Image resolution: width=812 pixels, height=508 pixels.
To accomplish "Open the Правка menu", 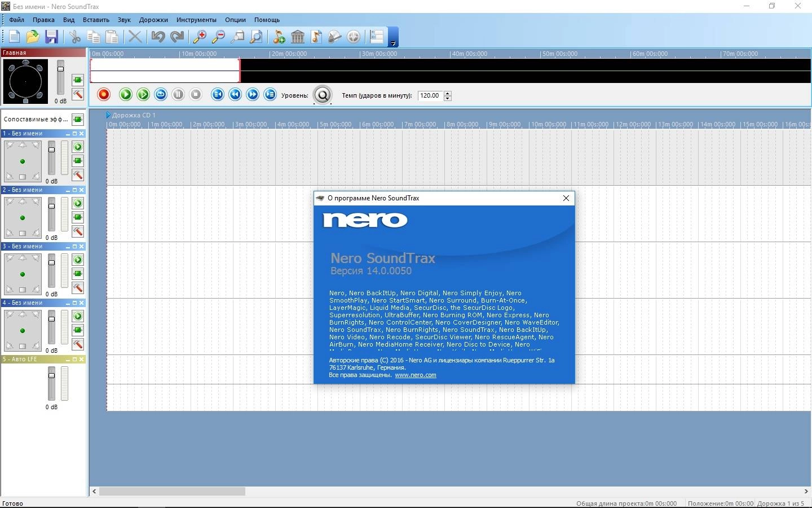I will click(43, 20).
